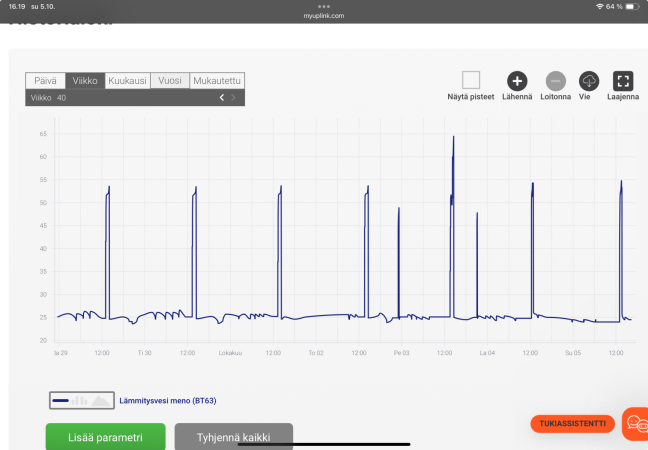
Task: Tap the myuplink.com address bar
Action: pos(324,16)
